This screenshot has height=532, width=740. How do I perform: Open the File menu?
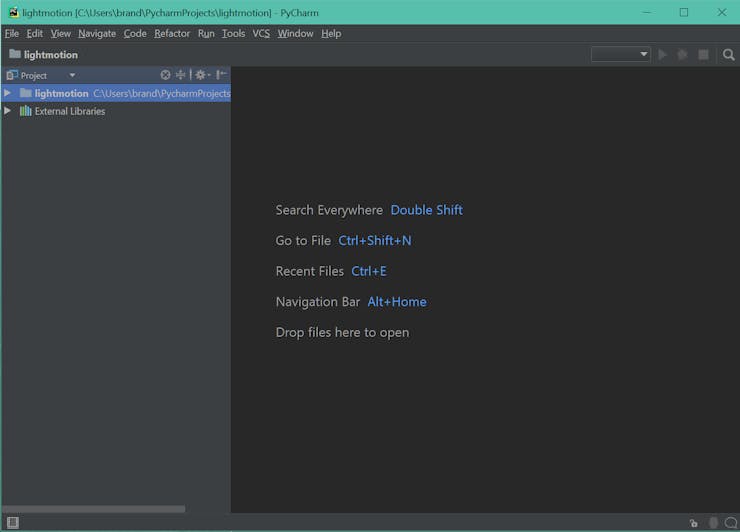pyautogui.click(x=12, y=34)
